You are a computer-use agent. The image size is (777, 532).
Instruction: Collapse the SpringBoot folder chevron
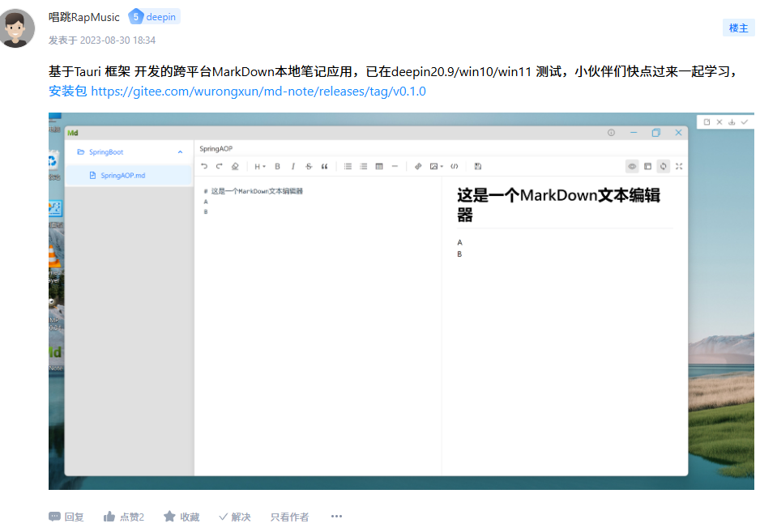coord(180,152)
